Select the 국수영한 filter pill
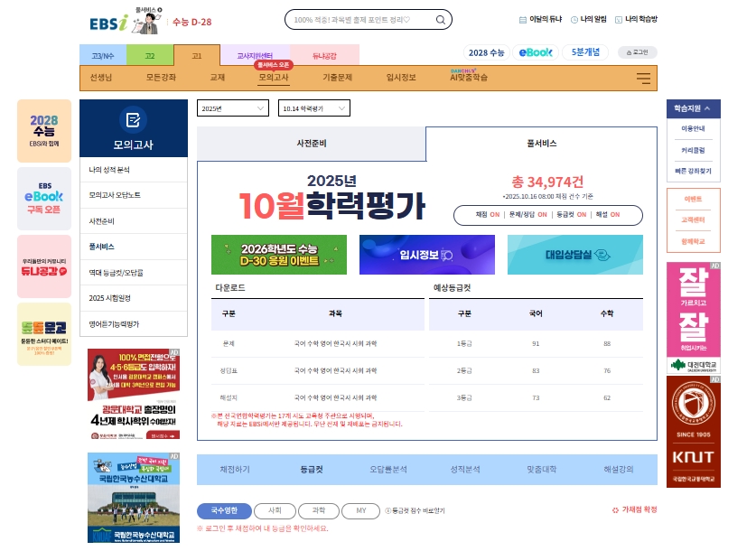The height and width of the screenshot is (551, 756). coord(224,511)
